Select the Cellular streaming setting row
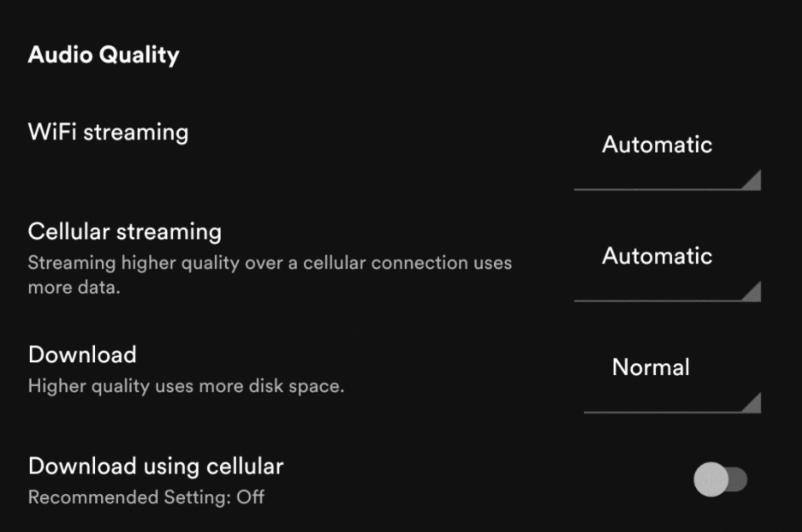 pos(124,232)
